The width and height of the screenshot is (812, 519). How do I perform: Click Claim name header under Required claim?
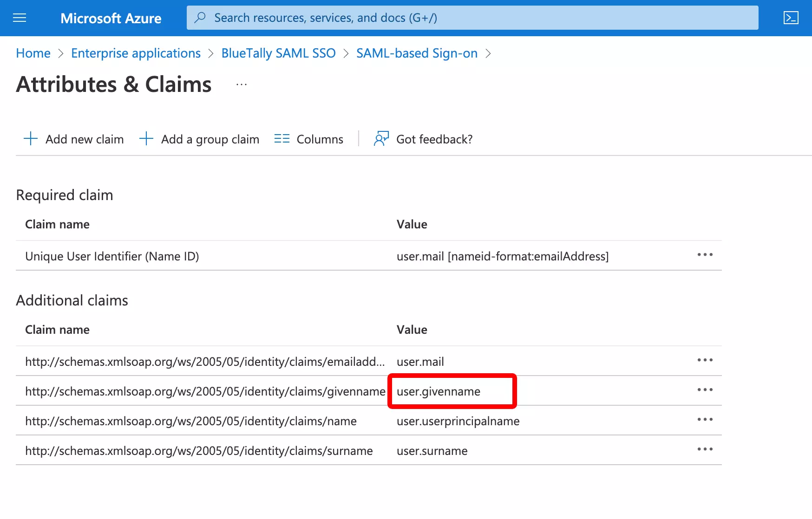pos(57,224)
